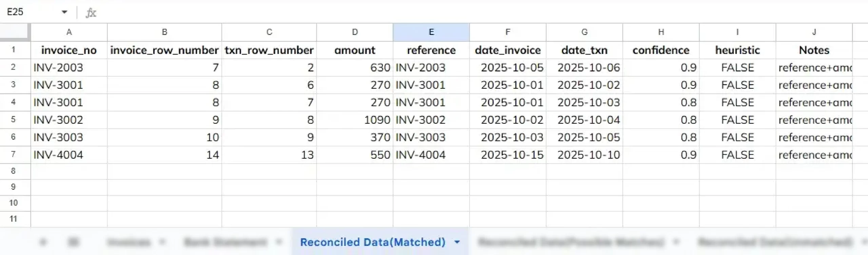This screenshot has height=255, width=868.
Task: Click date_invoice cell 2025-10-15
Action: point(508,155)
